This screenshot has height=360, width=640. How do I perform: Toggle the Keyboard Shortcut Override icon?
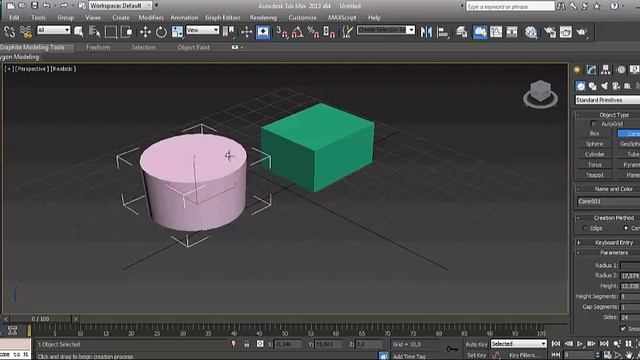263,32
